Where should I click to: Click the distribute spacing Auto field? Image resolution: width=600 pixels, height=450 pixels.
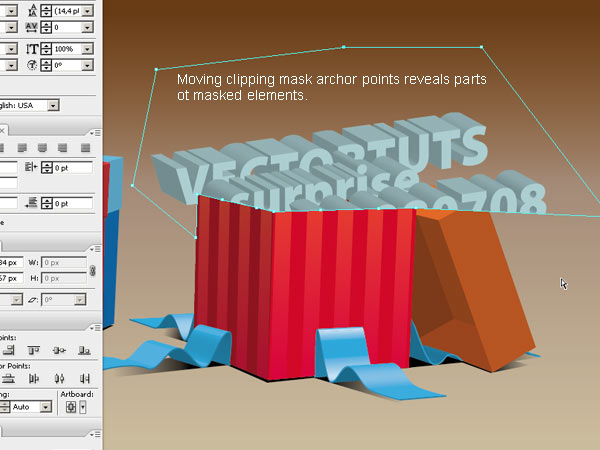25,407
